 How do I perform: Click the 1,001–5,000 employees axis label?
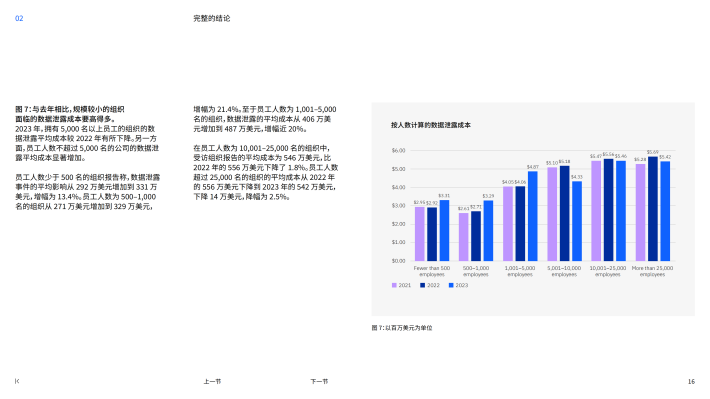click(x=520, y=271)
